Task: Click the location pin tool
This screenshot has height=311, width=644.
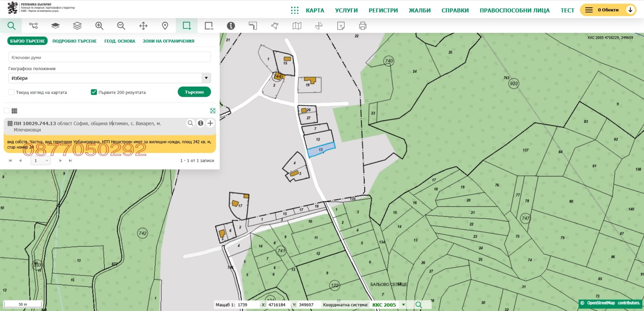Action: (165, 26)
